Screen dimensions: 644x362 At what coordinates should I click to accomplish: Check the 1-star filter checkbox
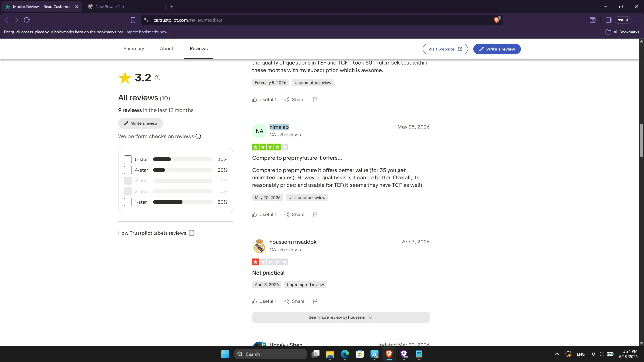point(128,202)
